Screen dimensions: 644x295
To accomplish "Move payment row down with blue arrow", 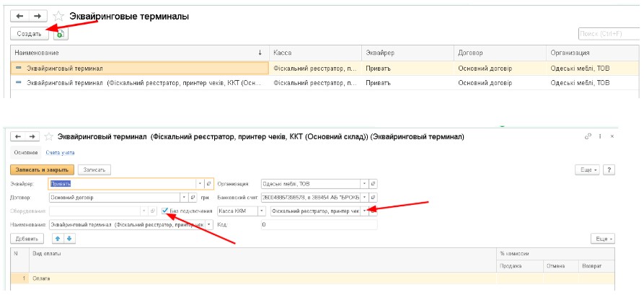I will click(x=69, y=238).
